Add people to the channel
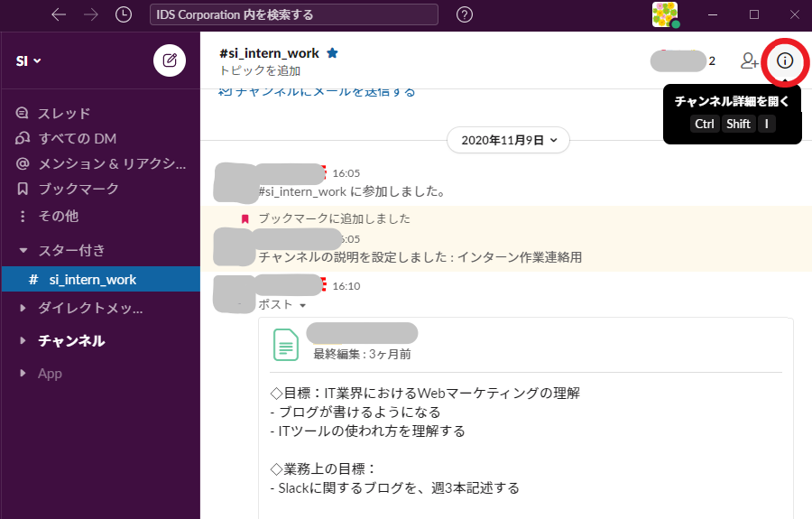Screen dimensions: 812x519 (749, 61)
